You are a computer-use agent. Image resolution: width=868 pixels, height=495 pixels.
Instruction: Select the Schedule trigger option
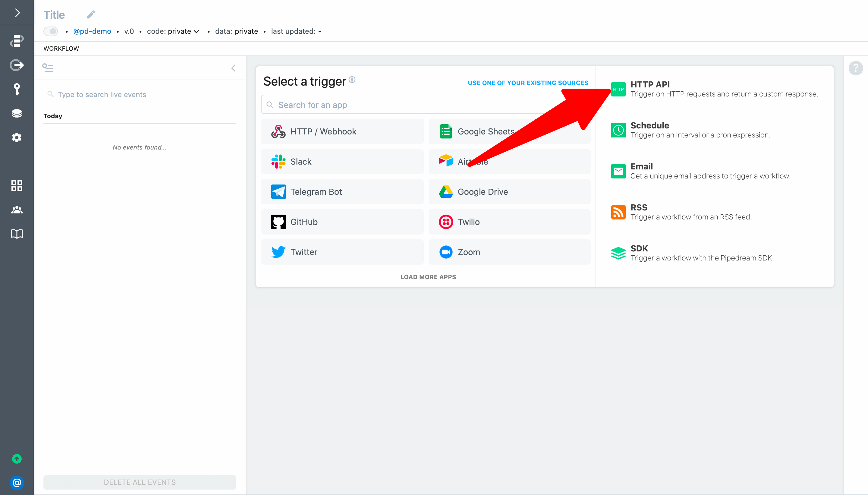pos(649,126)
